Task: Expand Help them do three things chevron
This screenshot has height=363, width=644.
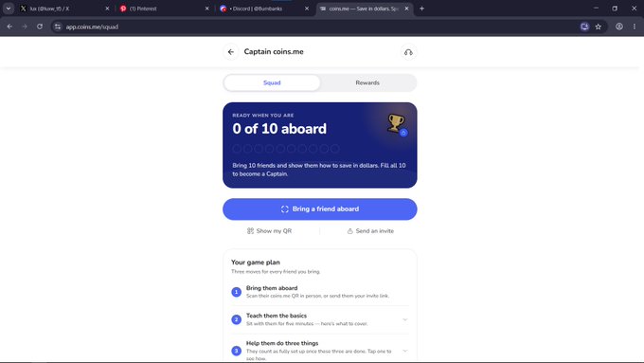Action: [x=405, y=351]
